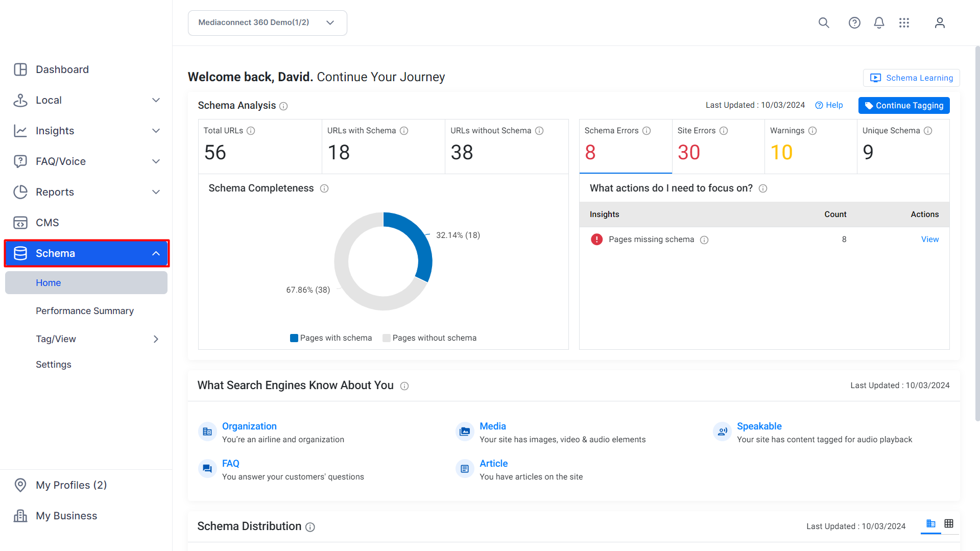The image size is (980, 551).
Task: Click the help question mark icon
Action: (854, 23)
